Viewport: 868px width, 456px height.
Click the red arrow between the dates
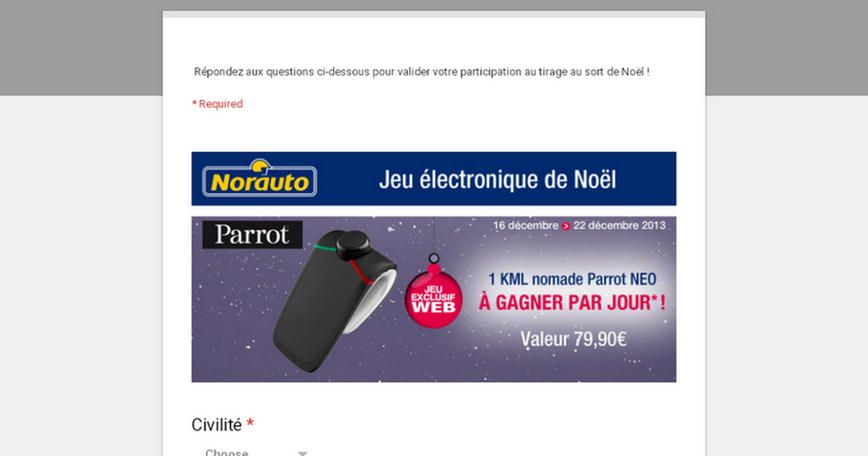click(566, 226)
